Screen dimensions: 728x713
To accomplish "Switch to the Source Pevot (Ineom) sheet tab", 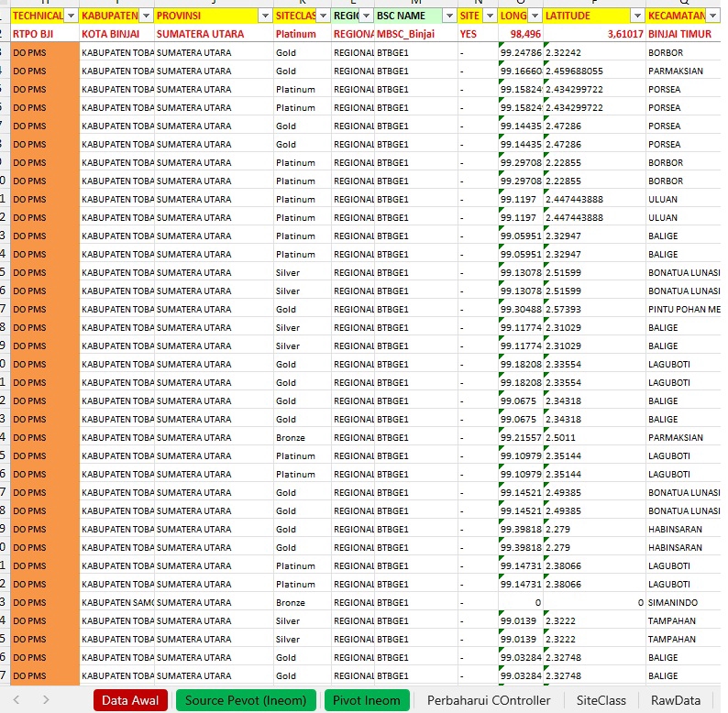I will click(x=246, y=700).
